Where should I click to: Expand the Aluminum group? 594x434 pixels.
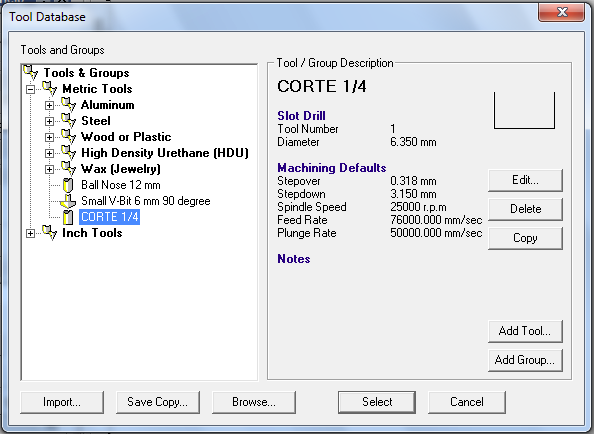tap(49, 105)
